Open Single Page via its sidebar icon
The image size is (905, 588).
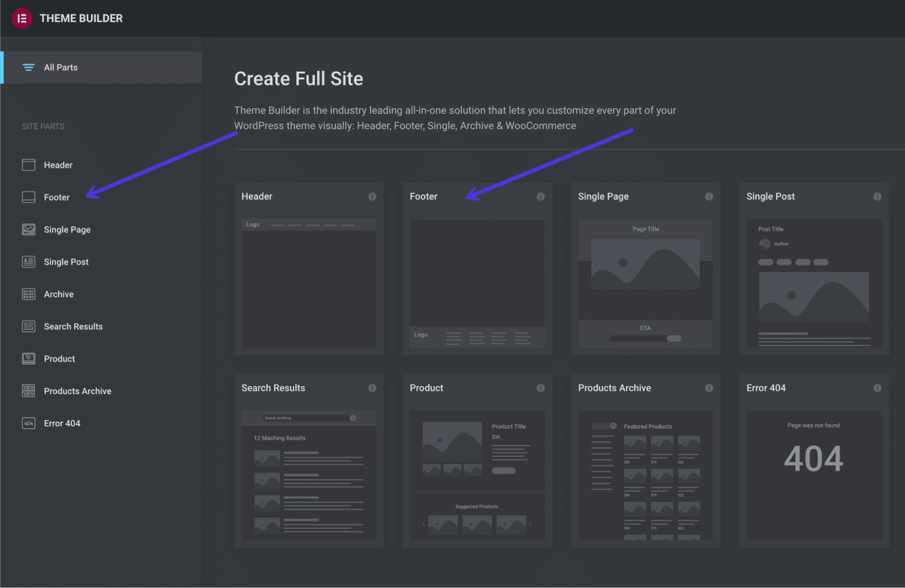[28, 229]
